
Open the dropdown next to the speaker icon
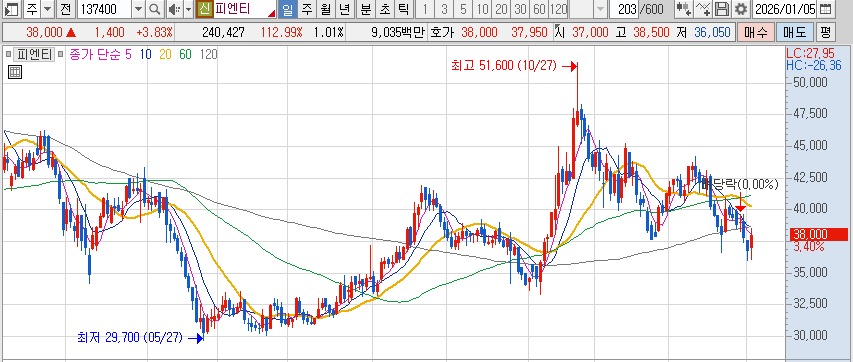[x=188, y=9]
